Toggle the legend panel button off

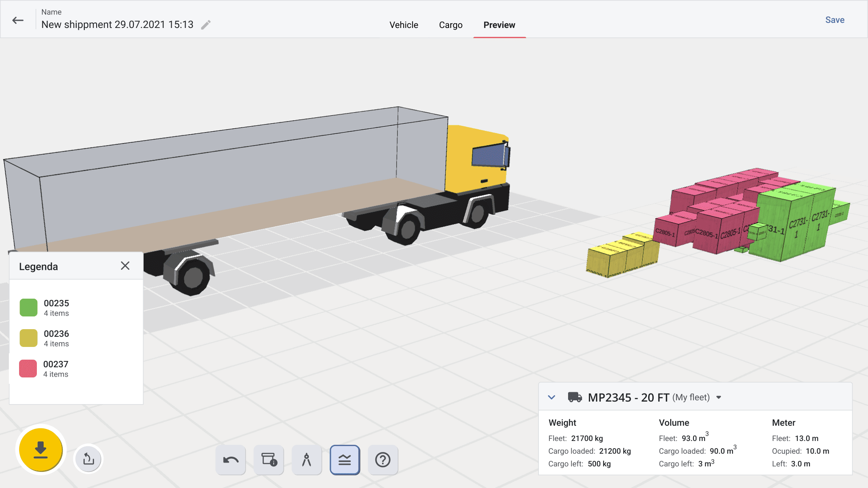[x=344, y=460]
